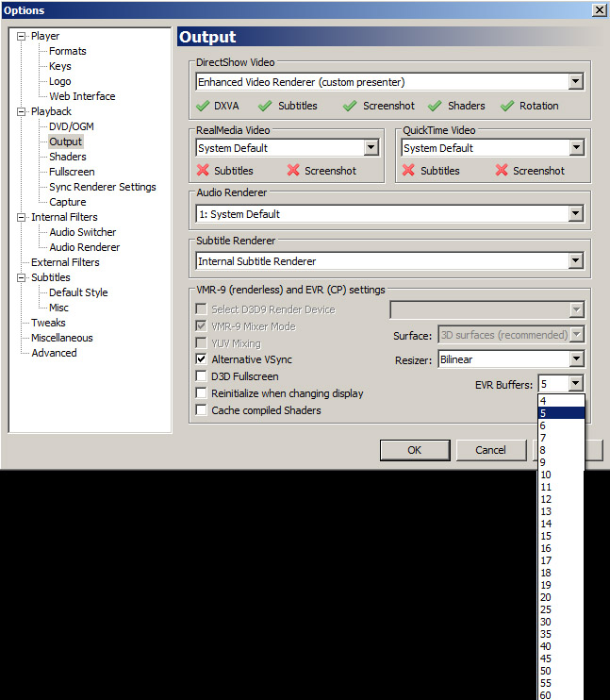Choose 6 in EVR Buffers list
610x700 pixels.
561,425
